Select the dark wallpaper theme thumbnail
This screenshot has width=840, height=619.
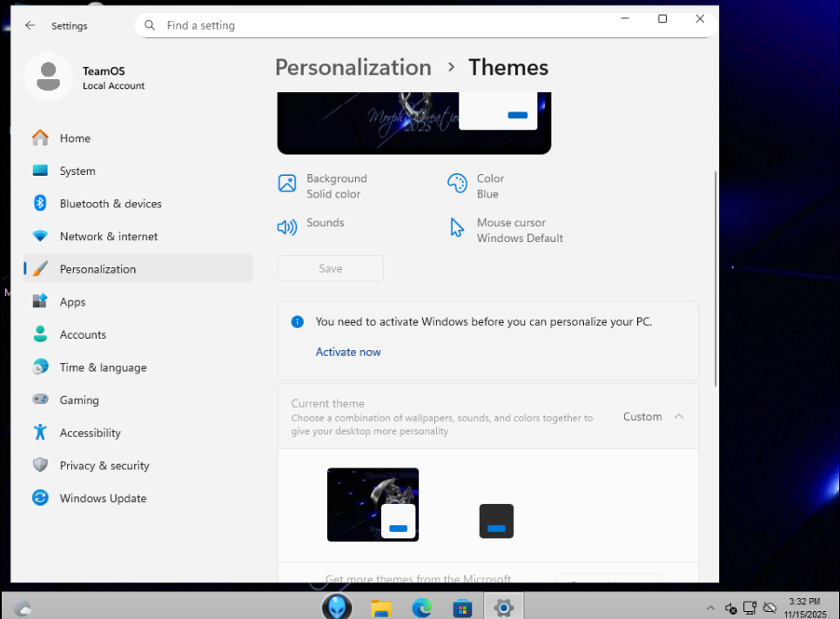pos(373,504)
